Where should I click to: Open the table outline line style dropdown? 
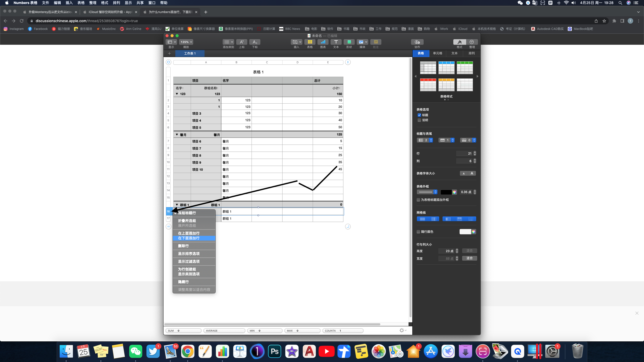click(x=427, y=192)
